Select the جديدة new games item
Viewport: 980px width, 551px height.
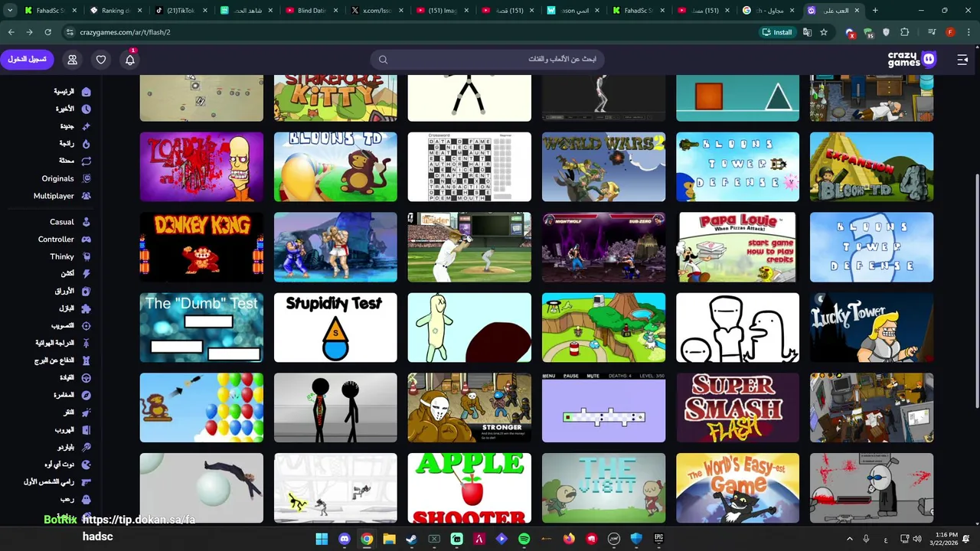pyautogui.click(x=75, y=126)
